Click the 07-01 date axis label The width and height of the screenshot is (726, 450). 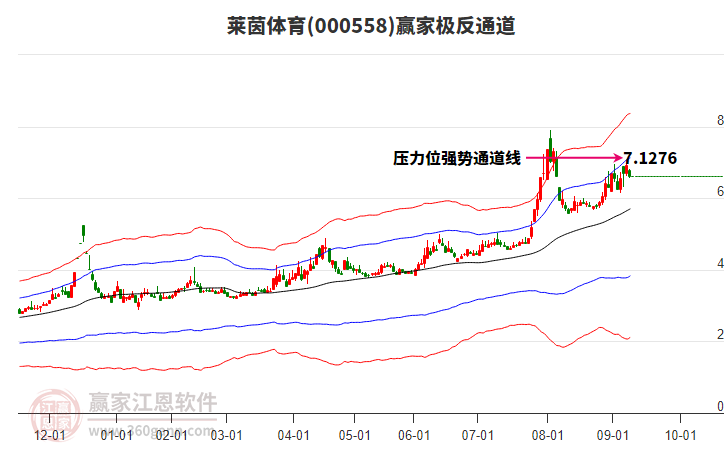[x=477, y=435]
